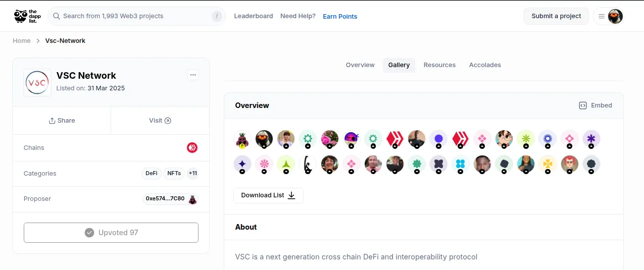
Task: Click Submit a project button
Action: pos(556,16)
